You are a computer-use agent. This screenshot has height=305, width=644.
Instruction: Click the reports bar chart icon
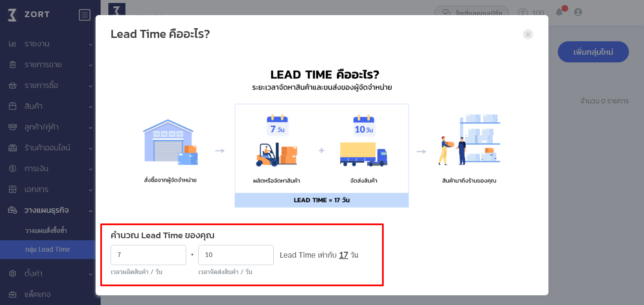(12, 44)
